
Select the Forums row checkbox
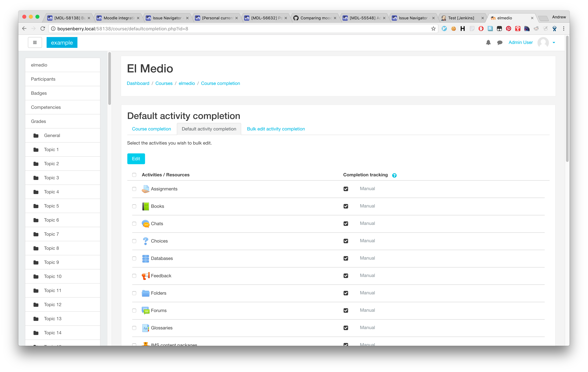coord(134,310)
